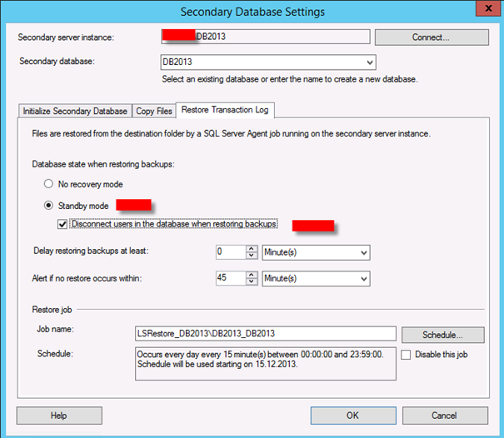This screenshot has width=504, height=438.
Task: Confirm settings with OK button
Action: pos(353,416)
